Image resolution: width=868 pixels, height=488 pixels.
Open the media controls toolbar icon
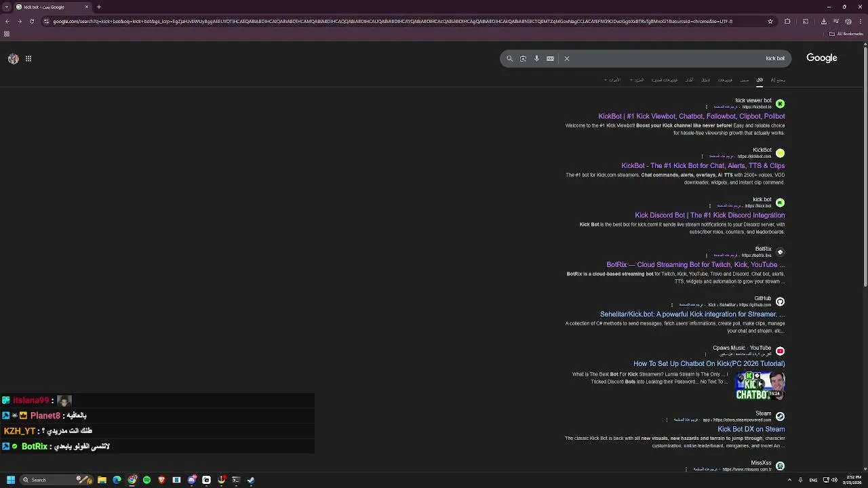835,21
